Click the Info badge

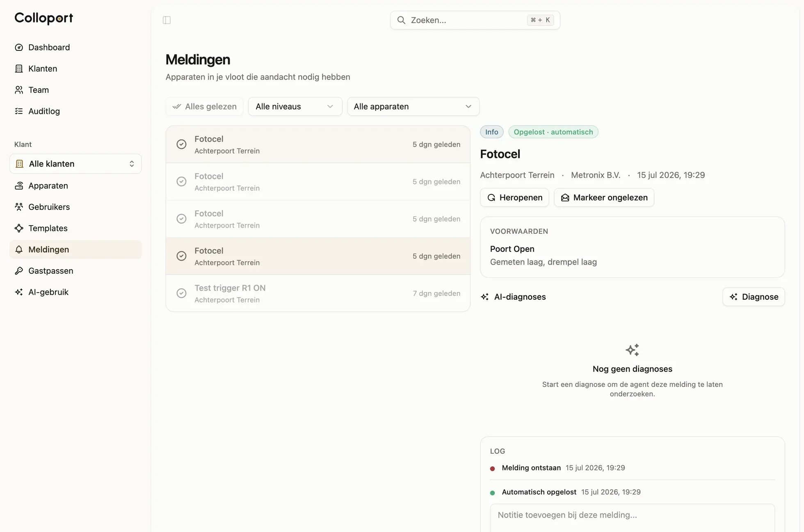pyautogui.click(x=491, y=132)
